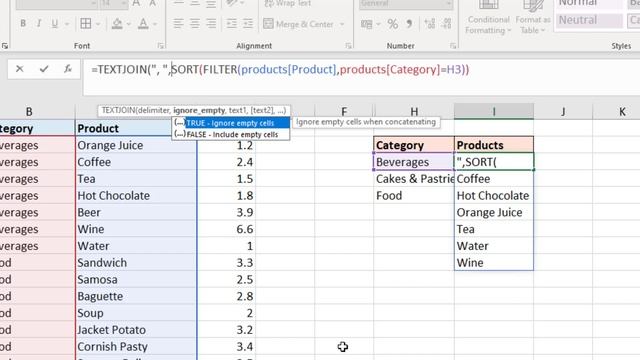Open the Borders dropdown arrow
Image resolution: width=640 pixels, height=360 pixels.
click(x=98, y=24)
